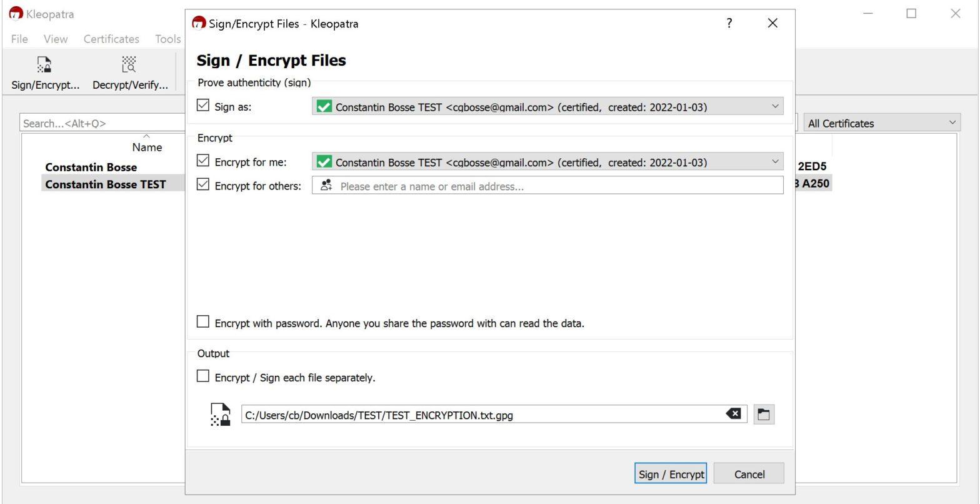
Task: Click the output file path field
Action: point(494,415)
